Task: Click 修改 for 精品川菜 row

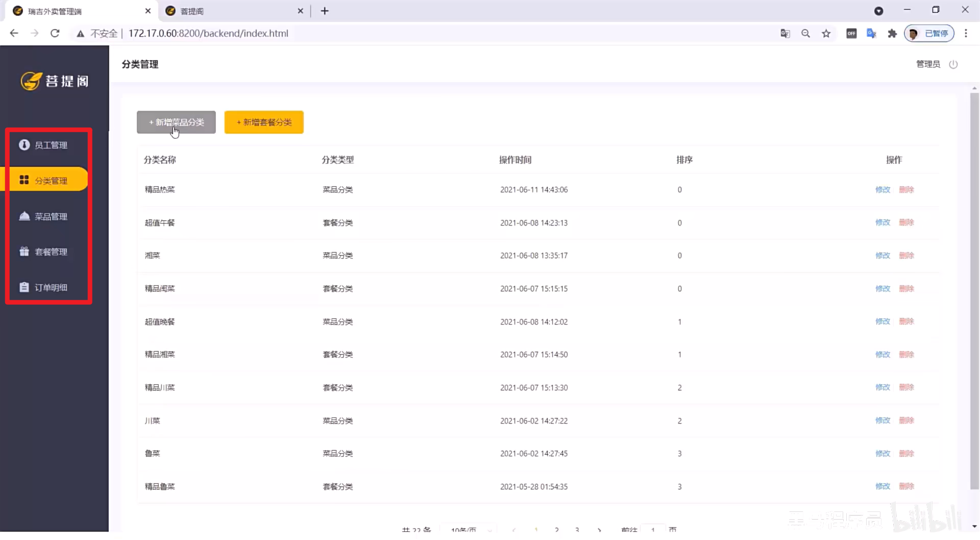Action: pos(883,387)
